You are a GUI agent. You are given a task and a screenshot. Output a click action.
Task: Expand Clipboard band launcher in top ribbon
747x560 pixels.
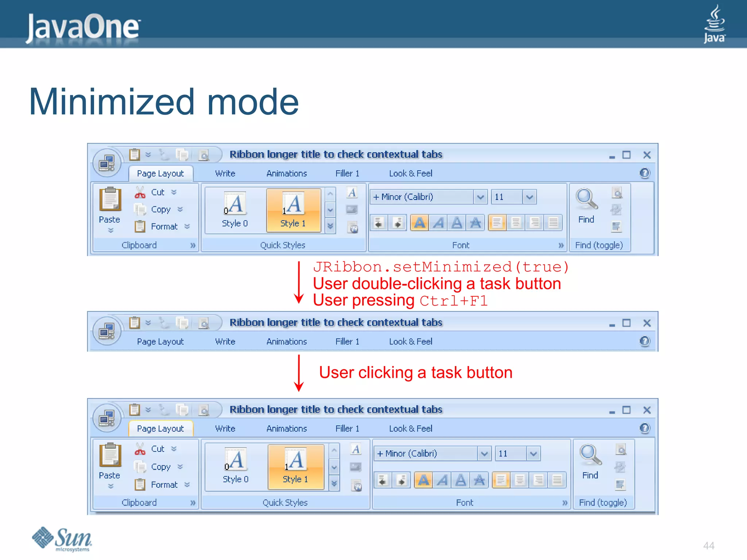tap(193, 245)
